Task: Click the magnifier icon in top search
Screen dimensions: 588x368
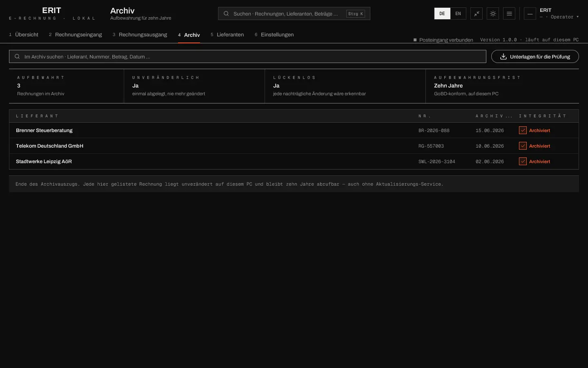Action: point(226,13)
